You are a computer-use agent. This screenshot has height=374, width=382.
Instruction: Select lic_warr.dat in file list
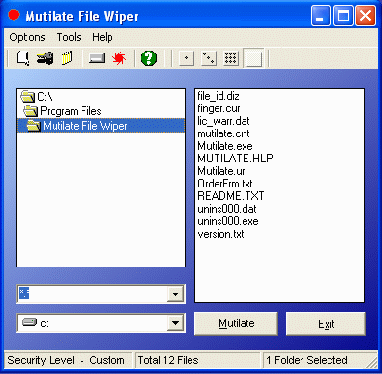(223, 121)
